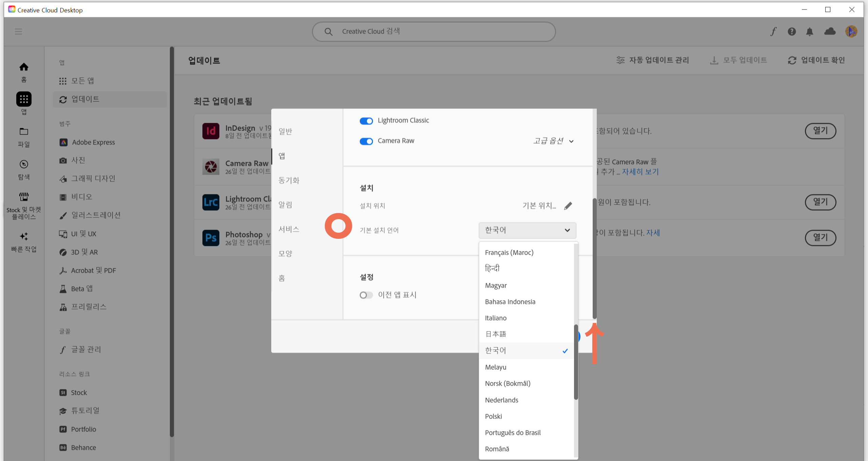Click the Photoshop Ps icon
The width and height of the screenshot is (868, 461).
point(211,238)
